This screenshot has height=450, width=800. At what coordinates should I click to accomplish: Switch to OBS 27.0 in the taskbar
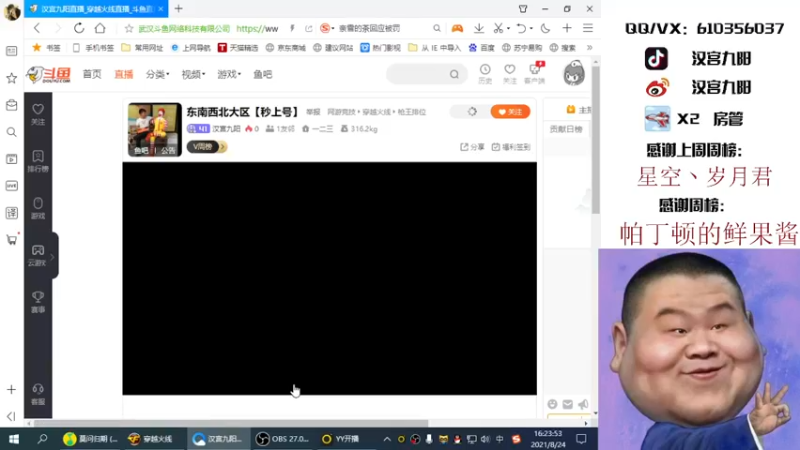[x=283, y=439]
